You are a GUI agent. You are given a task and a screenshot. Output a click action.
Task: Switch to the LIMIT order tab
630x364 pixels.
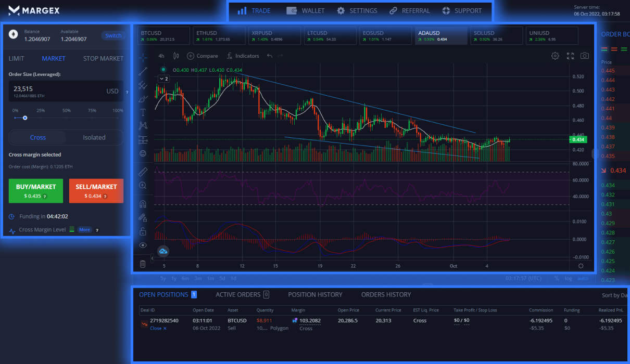tap(17, 59)
